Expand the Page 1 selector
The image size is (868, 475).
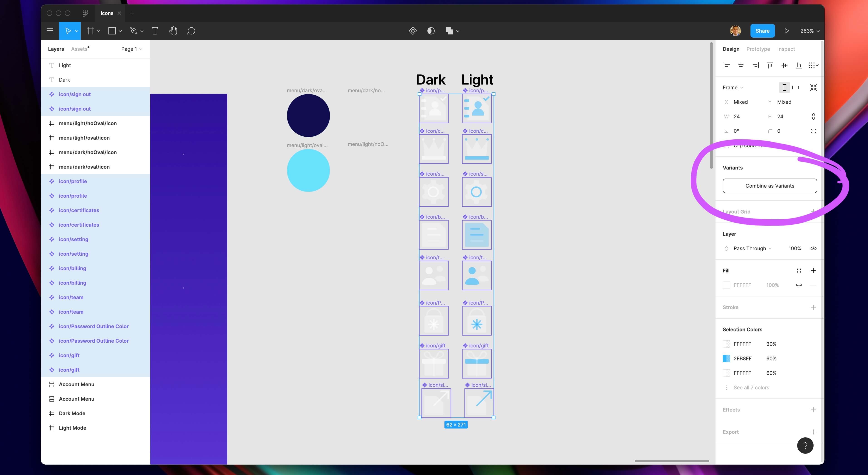tap(131, 49)
